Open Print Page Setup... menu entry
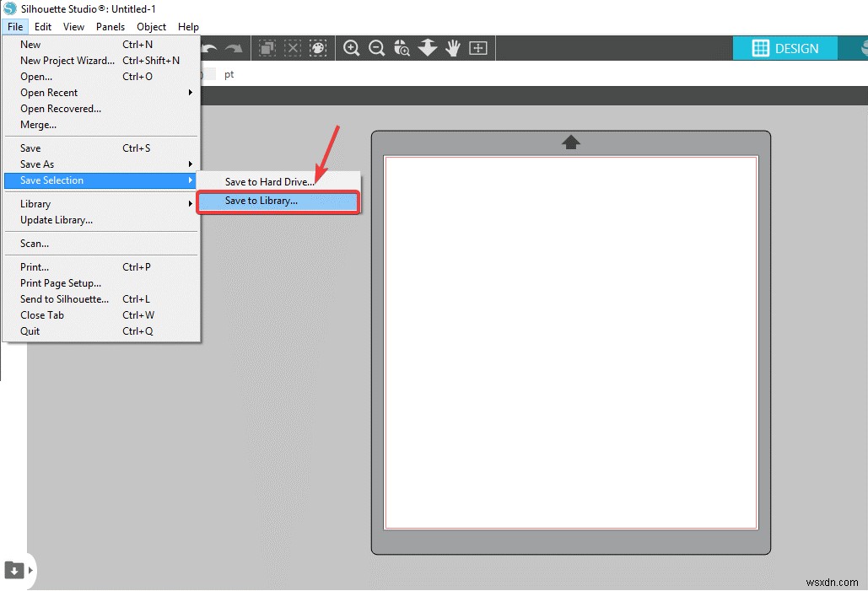Image resolution: width=868 pixels, height=591 pixels. coord(102,282)
